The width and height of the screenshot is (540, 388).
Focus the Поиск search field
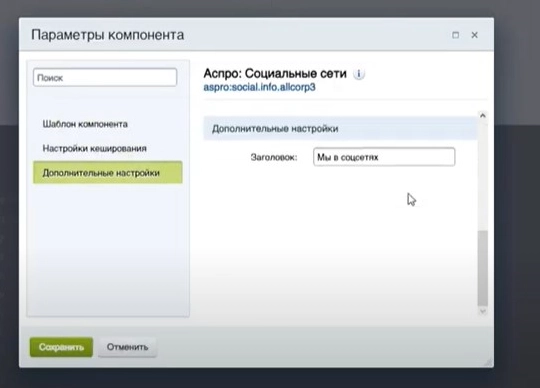105,77
